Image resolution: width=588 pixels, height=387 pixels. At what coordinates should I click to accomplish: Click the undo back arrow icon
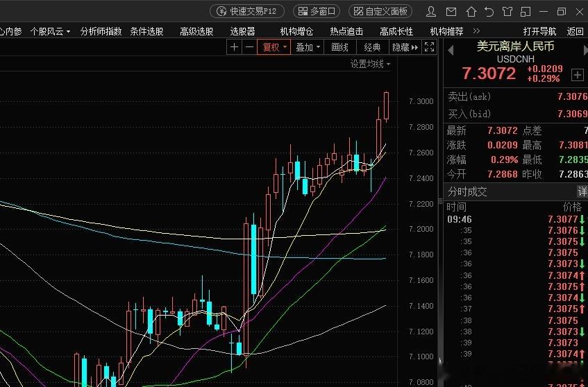pyautogui.click(x=489, y=12)
